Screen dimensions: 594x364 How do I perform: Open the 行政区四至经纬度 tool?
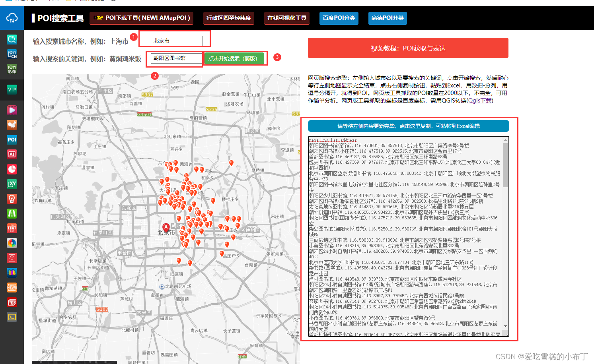[x=229, y=18]
